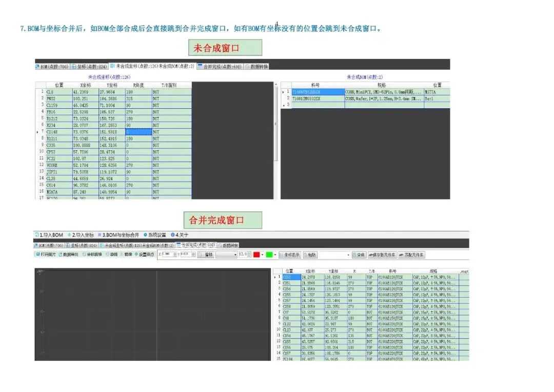This screenshot has height=392, width=554.
Task: Select highlighted C250 cell in merged table
Action: click(291, 277)
